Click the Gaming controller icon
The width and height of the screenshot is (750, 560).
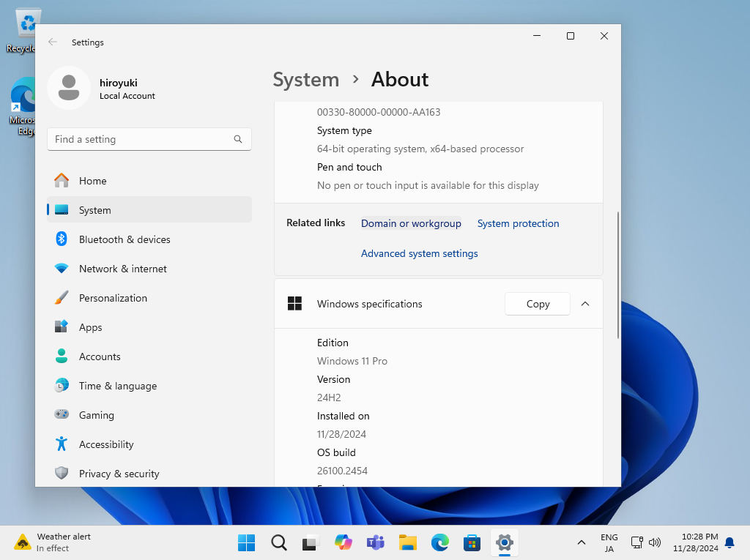coord(62,414)
